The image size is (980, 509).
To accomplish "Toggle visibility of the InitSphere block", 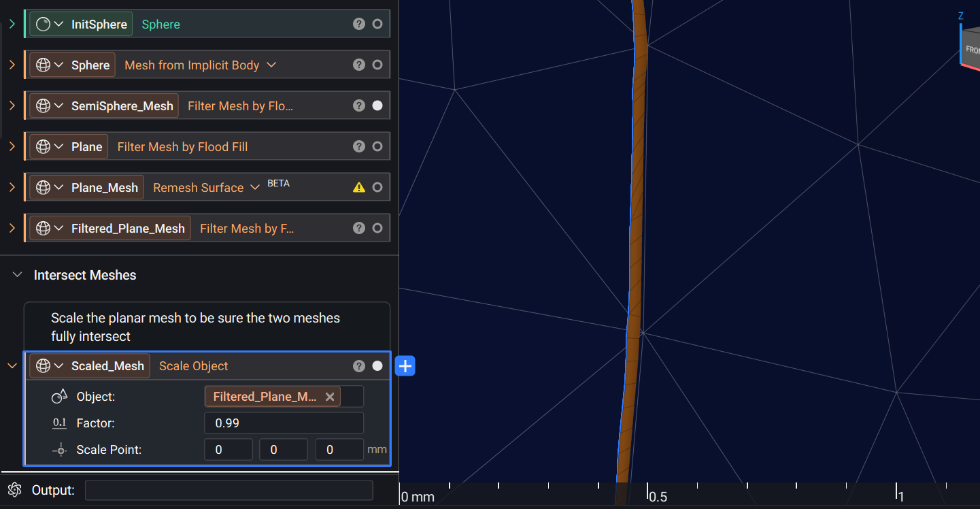I will [377, 24].
